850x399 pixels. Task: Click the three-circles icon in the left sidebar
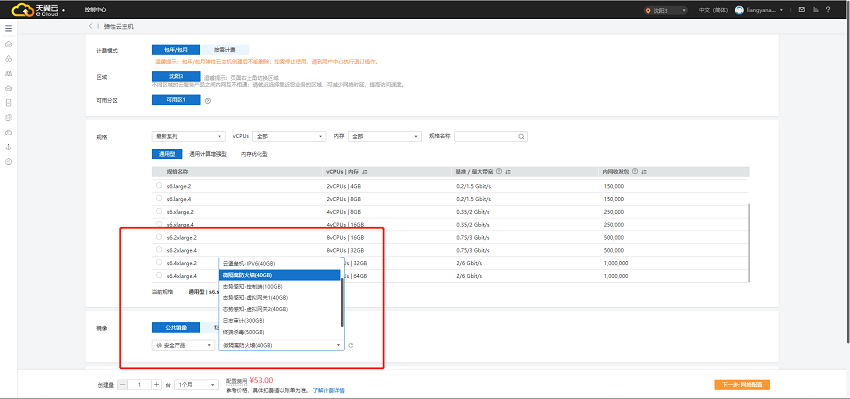click(8, 58)
